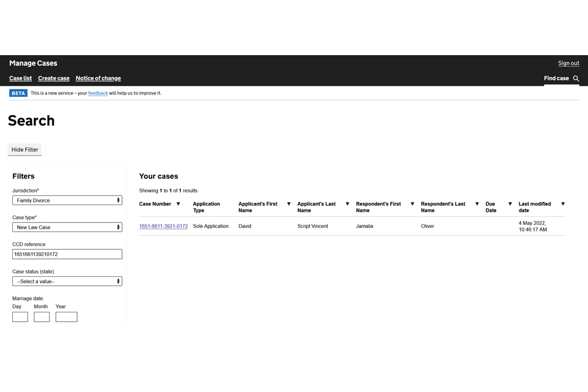Expand the Case status (state) dropdown

click(67, 281)
